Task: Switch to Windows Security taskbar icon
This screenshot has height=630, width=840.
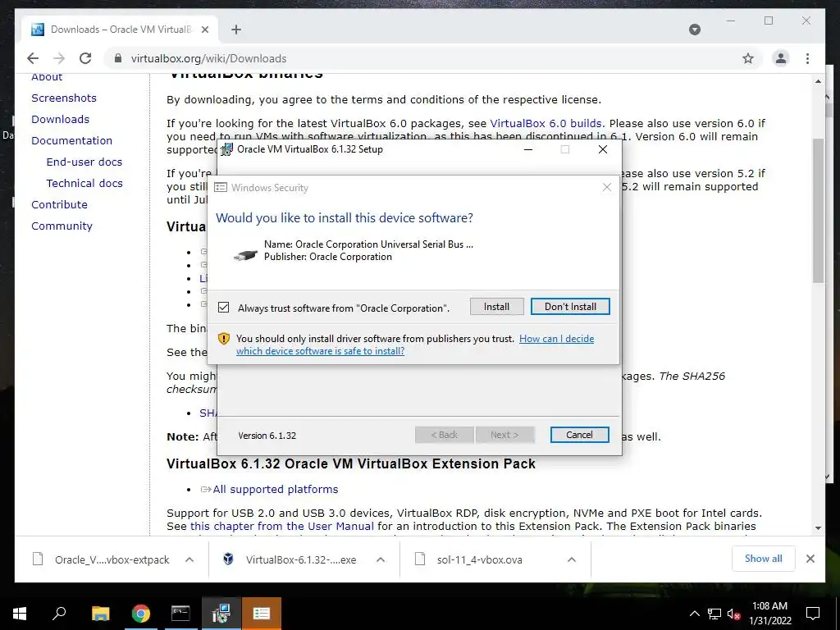Action: (x=262, y=614)
